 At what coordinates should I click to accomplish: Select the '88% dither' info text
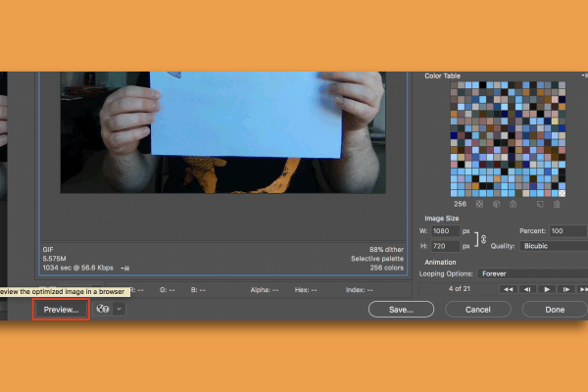click(x=386, y=250)
